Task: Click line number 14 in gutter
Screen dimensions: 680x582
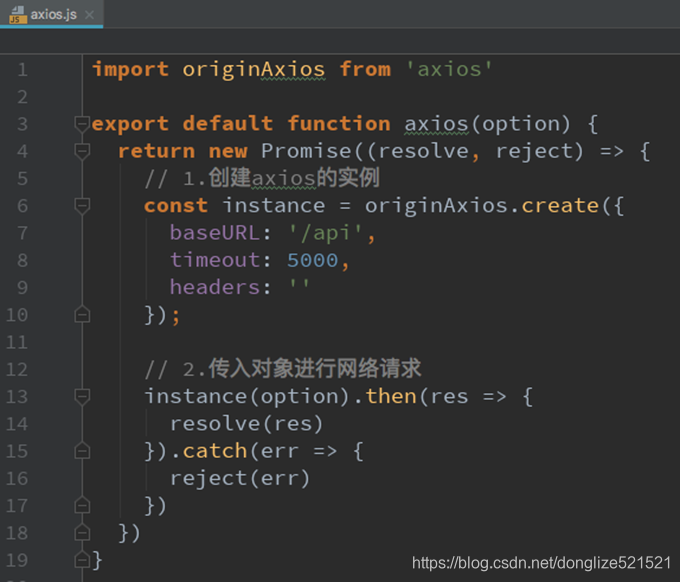Action: pos(17,424)
